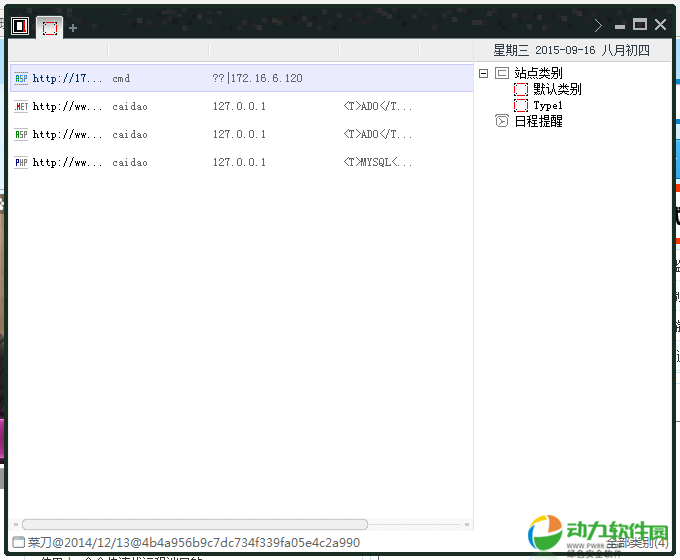Click the .NET icon in the second row
The height and width of the screenshot is (560, 680).
click(21, 106)
